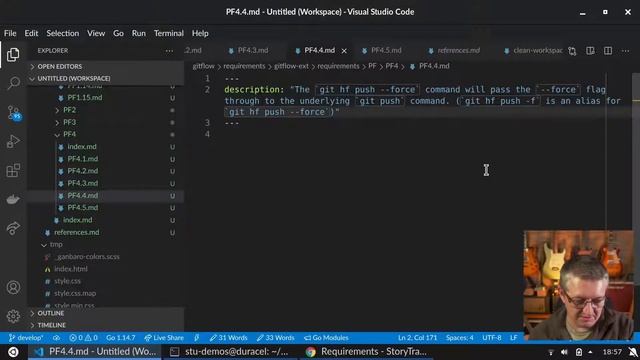Switch to Chrome Requirements StoryTra window in taskbar
Viewport: 640px width, 360px height.
(x=367, y=351)
